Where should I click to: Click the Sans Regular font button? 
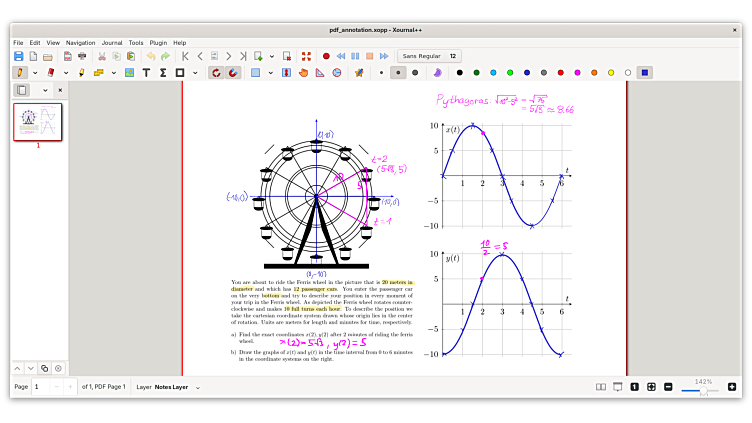pyautogui.click(x=420, y=56)
